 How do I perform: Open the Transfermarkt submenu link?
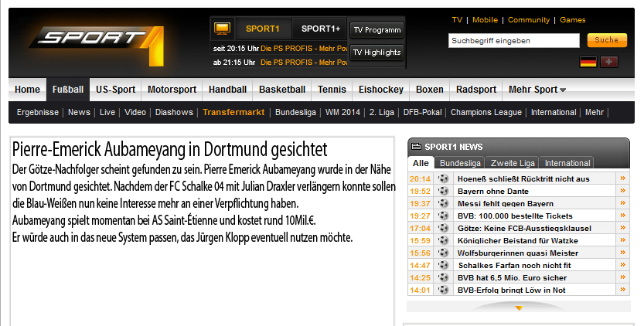coord(233,112)
